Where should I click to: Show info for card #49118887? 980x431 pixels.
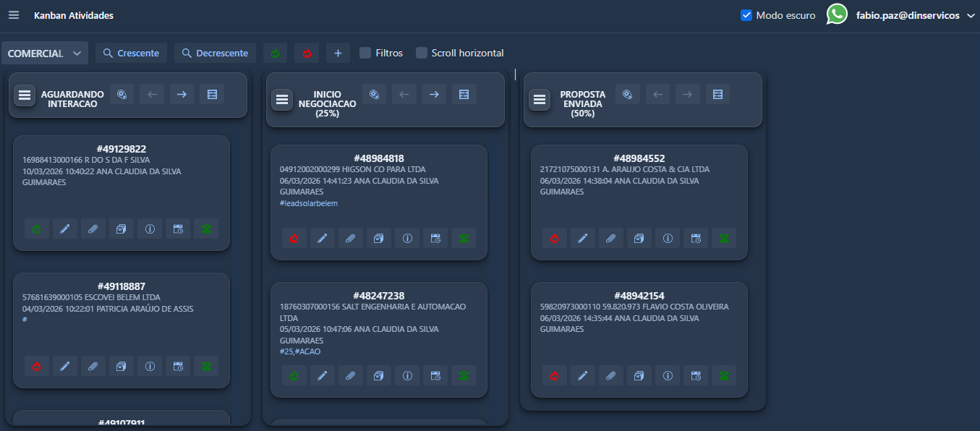[150, 366]
